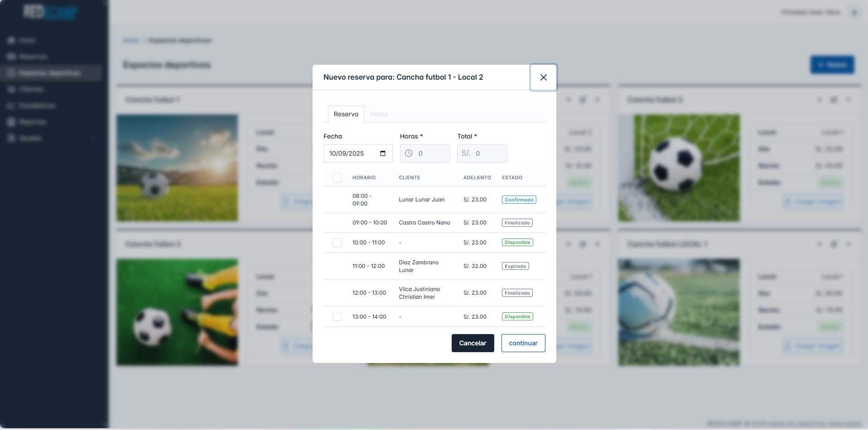Click the continuar button

(523, 343)
